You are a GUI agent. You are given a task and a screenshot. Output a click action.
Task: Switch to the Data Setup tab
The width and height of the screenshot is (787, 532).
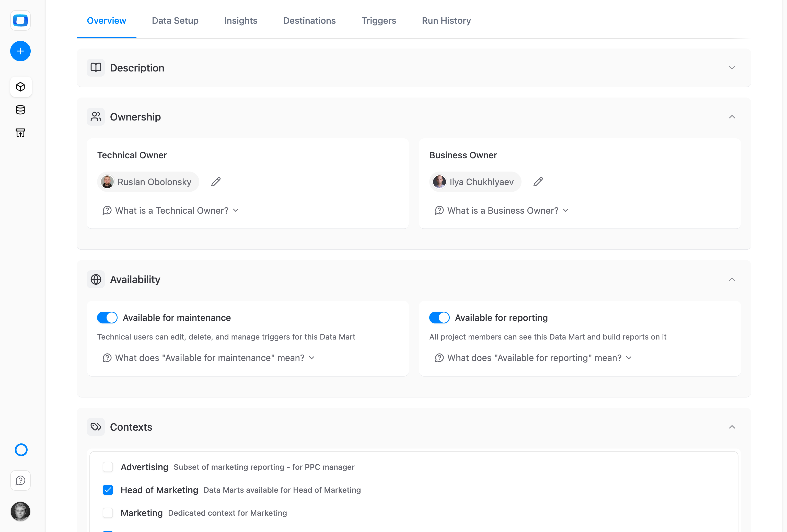coord(175,21)
